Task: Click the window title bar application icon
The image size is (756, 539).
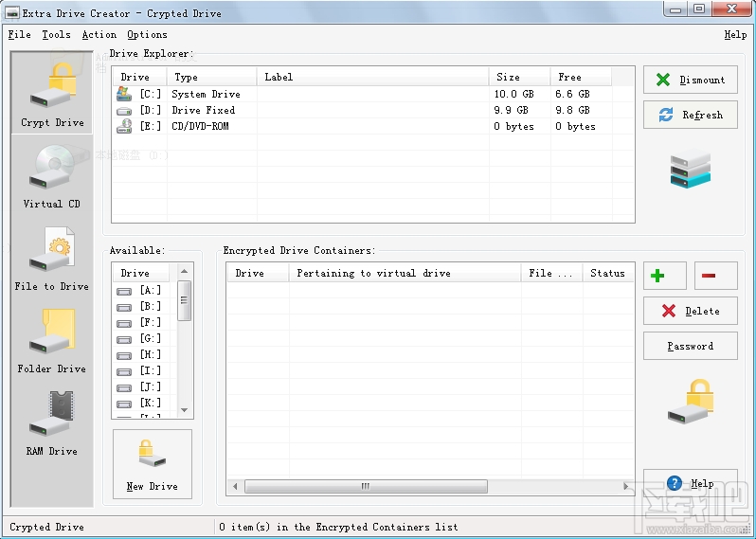Action: [12, 13]
